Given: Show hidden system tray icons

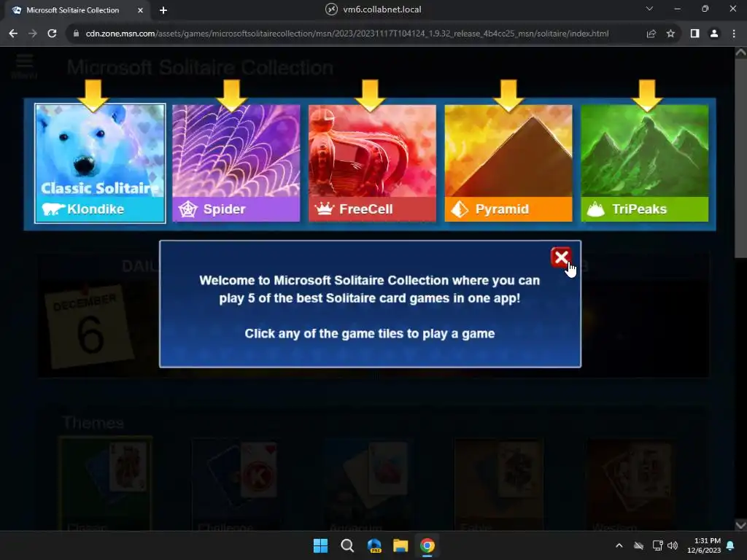Looking at the screenshot, I should point(619,545).
